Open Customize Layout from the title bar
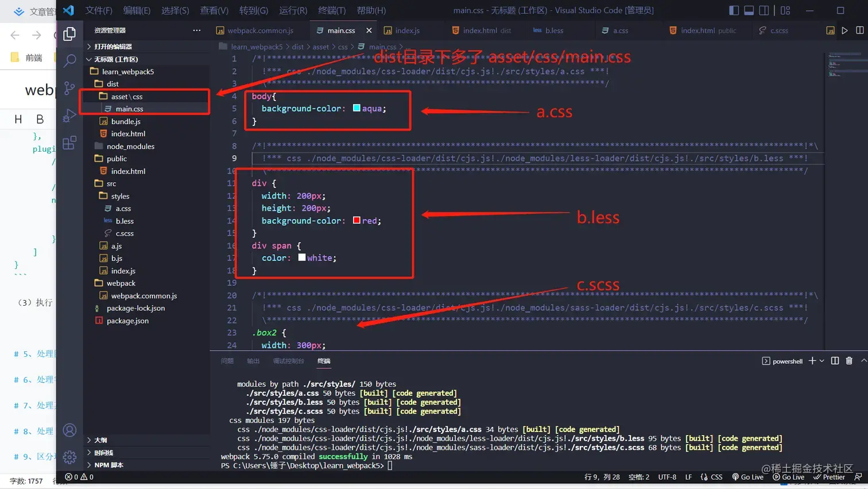Viewport: 868px width, 489px height. pyautogui.click(x=785, y=10)
